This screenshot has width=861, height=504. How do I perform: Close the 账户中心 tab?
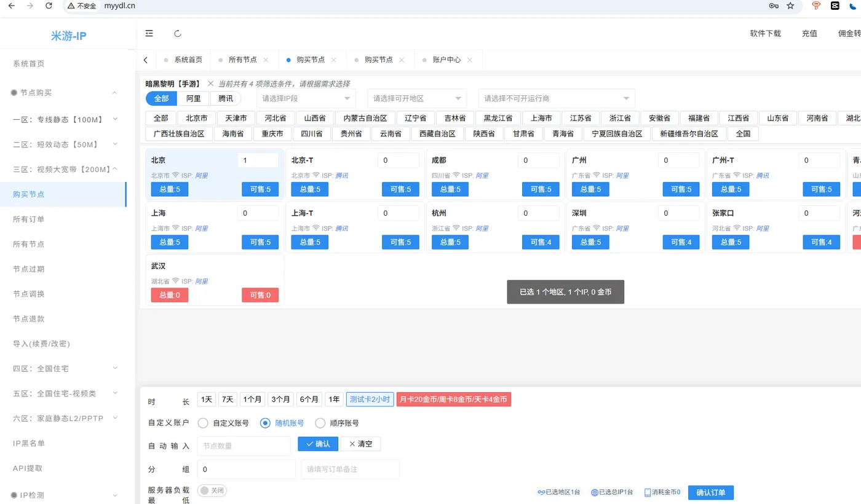click(470, 60)
